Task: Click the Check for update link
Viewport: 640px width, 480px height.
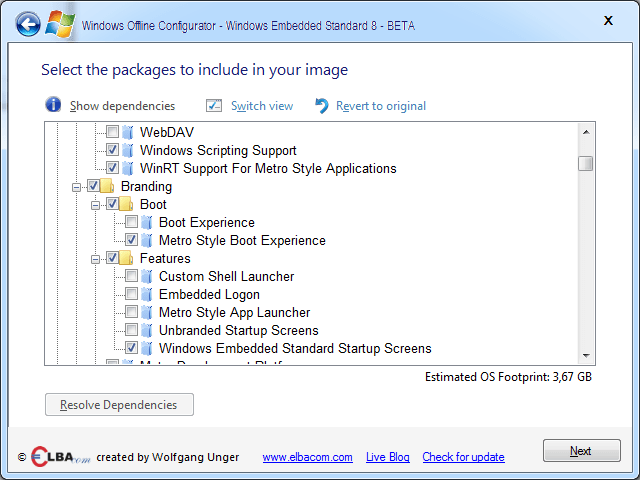Action: point(463,457)
